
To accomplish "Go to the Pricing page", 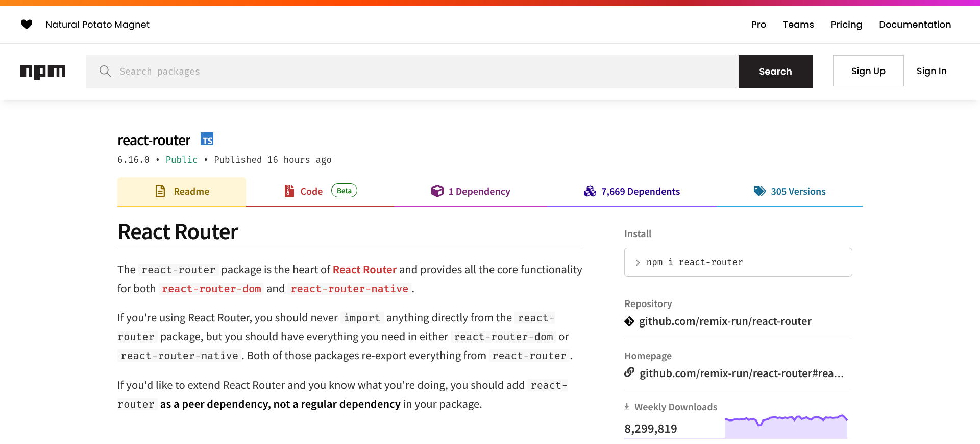I will click(846, 25).
